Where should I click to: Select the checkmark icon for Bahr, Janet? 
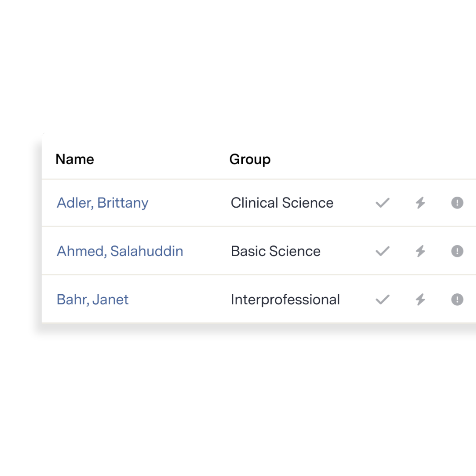click(x=382, y=299)
